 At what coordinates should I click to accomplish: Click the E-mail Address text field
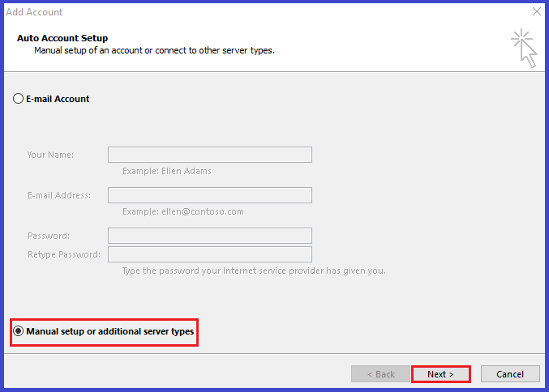click(x=210, y=195)
